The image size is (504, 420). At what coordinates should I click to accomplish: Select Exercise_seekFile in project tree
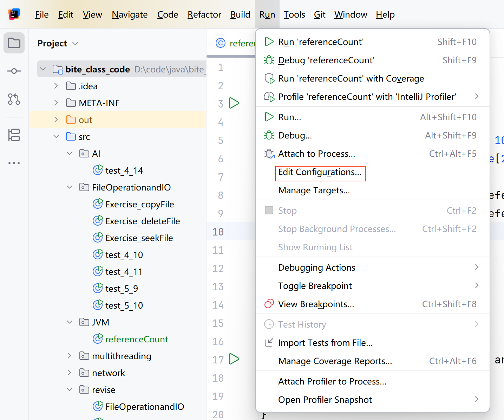click(139, 238)
